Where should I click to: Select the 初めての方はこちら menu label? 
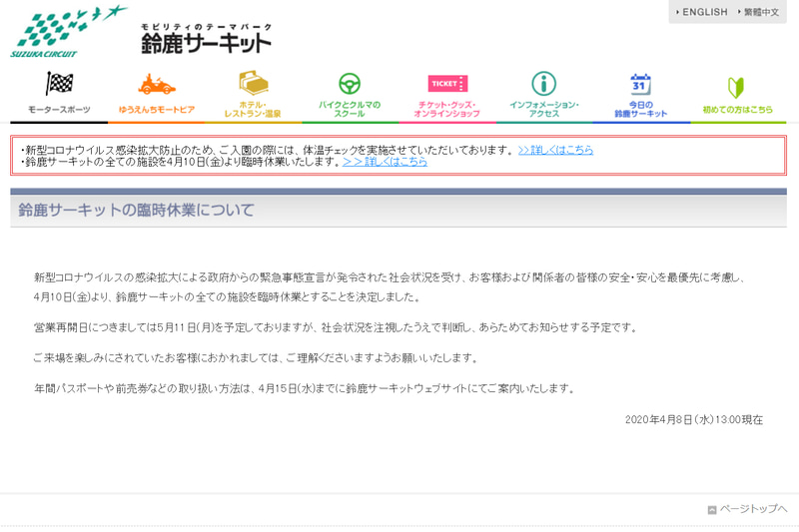click(737, 110)
